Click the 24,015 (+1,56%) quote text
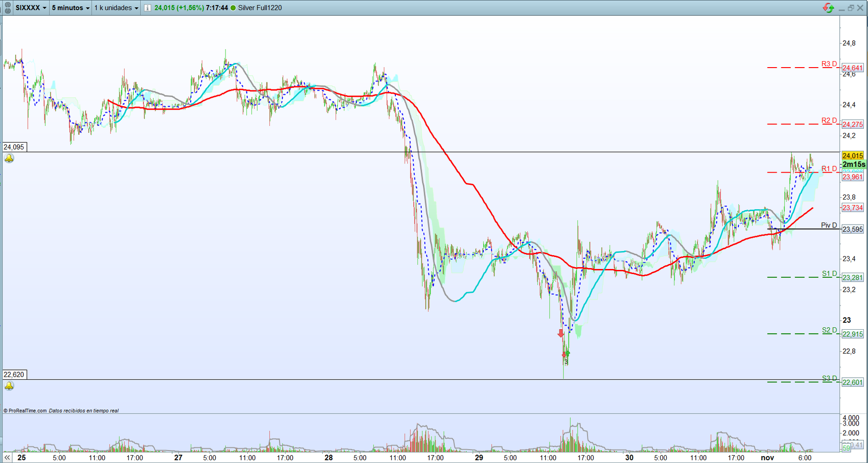Screen dimensions: 868x463 coord(179,8)
